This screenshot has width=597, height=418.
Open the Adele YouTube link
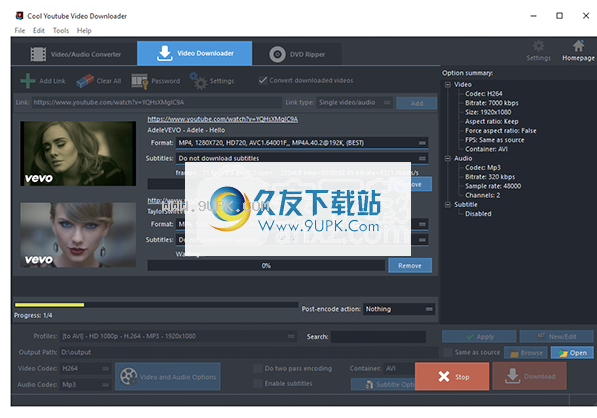[223, 119]
